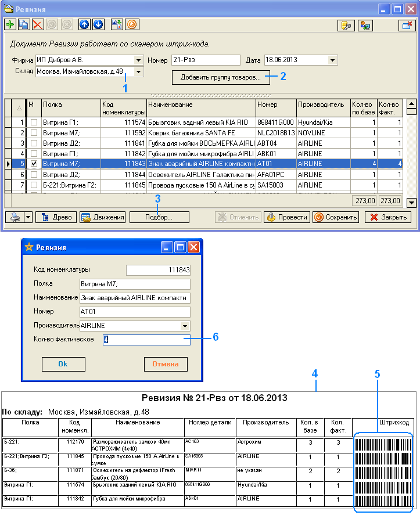Select the Брызговик задний левый KIA RIO cell
420x515 pixels.
pyautogui.click(x=201, y=123)
